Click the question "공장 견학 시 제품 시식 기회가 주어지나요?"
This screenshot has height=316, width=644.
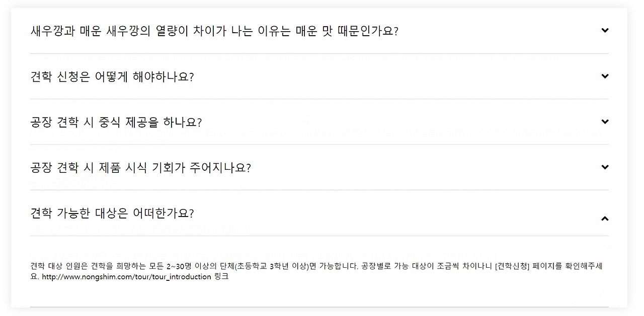(x=140, y=167)
